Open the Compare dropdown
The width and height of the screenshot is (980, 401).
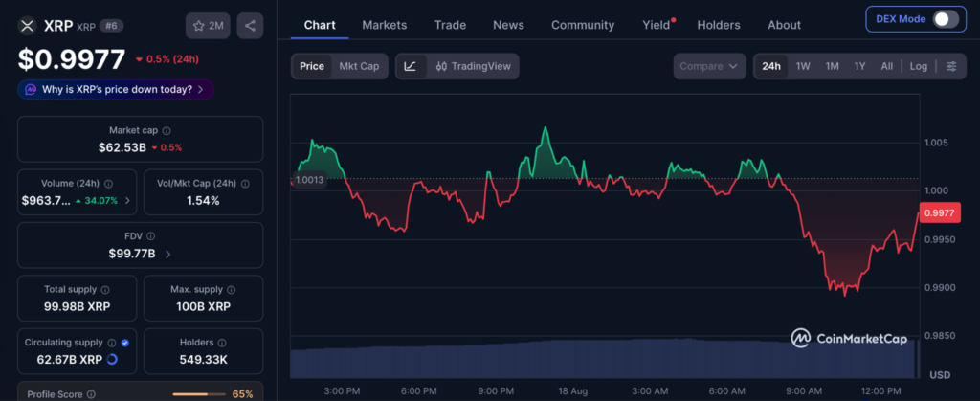(709, 66)
